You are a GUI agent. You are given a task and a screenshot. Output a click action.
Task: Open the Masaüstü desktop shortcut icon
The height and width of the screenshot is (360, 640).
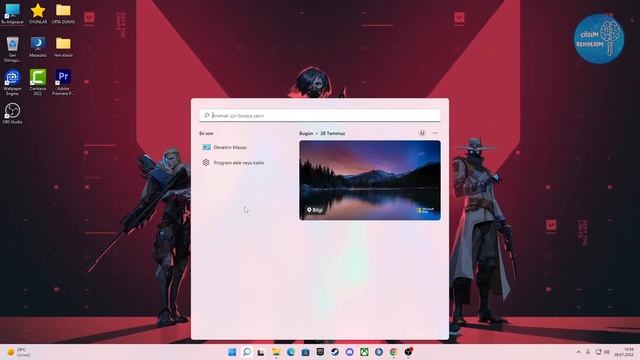(38, 47)
